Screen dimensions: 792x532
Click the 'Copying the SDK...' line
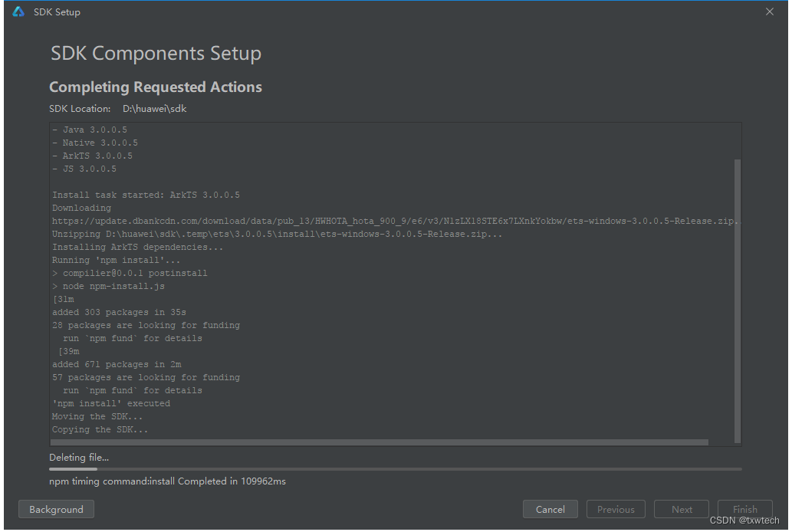point(100,430)
